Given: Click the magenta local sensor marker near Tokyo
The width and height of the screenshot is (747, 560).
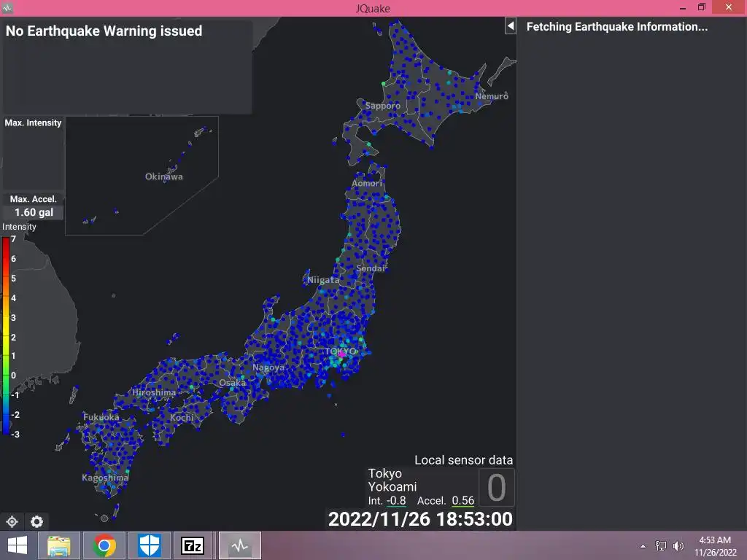Looking at the screenshot, I should (x=341, y=354).
